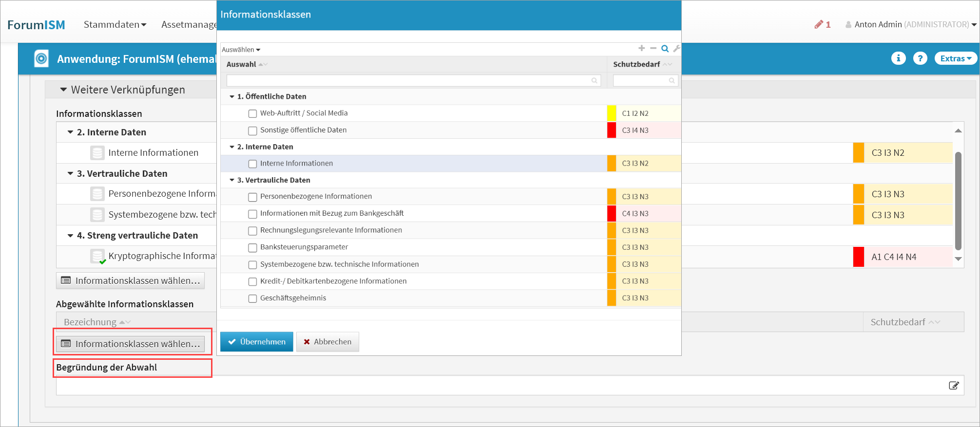Select the Banksteuerungsparameter checkbox
The height and width of the screenshot is (427, 980).
(x=252, y=248)
